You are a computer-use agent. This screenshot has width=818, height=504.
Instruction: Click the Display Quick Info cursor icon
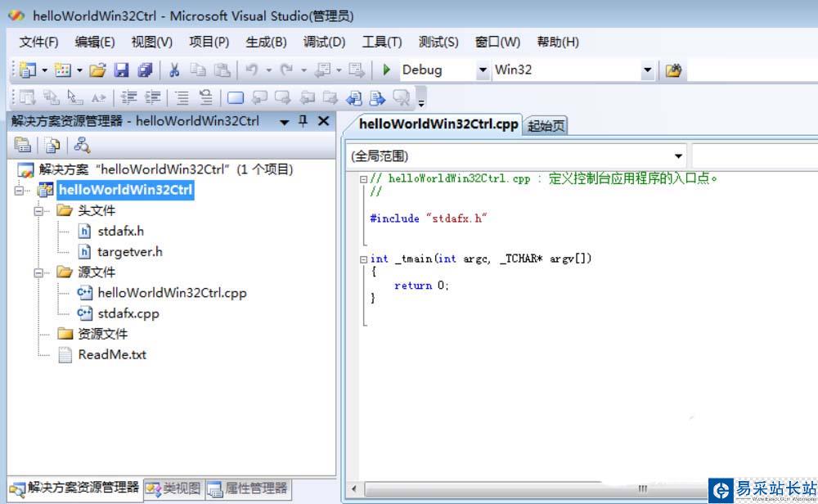click(74, 97)
